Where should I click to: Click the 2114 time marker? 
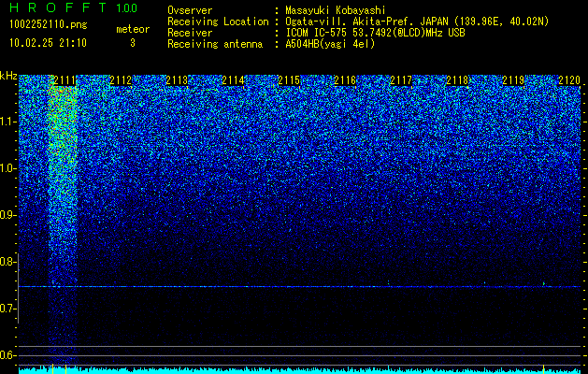233,80
